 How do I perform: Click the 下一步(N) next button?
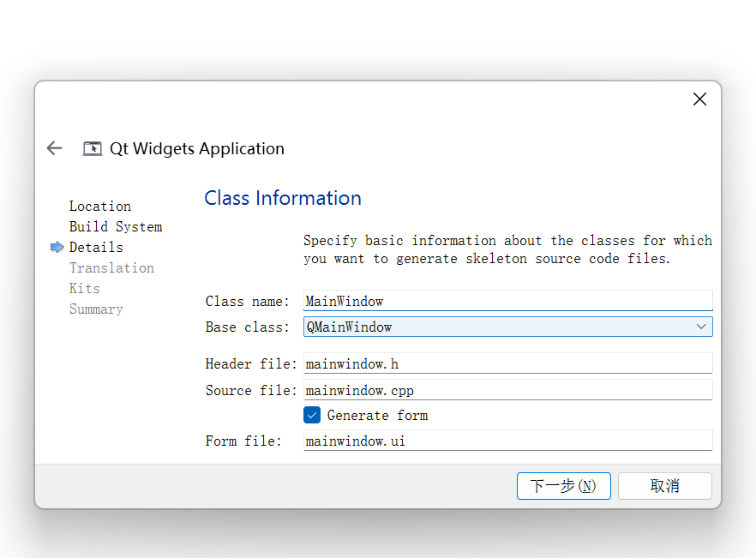(x=564, y=486)
